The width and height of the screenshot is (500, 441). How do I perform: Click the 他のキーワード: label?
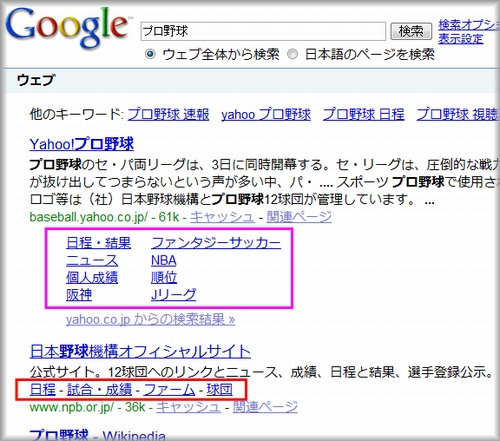(x=77, y=114)
